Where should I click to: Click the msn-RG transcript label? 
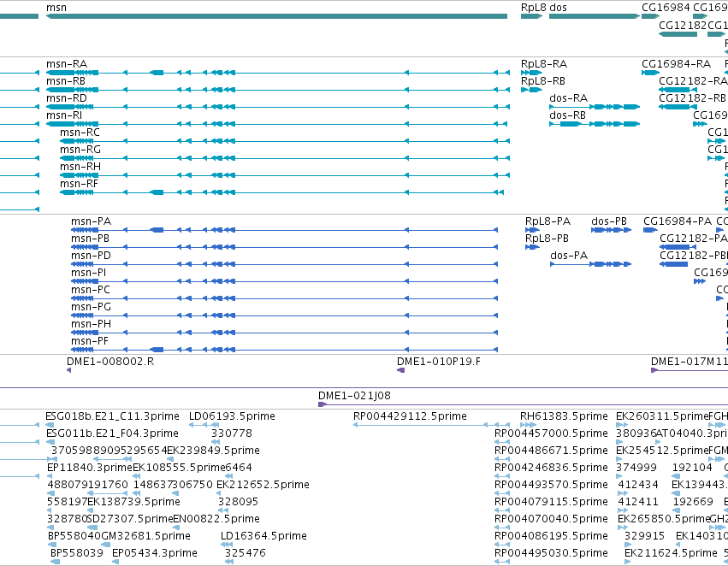pyautogui.click(x=80, y=150)
